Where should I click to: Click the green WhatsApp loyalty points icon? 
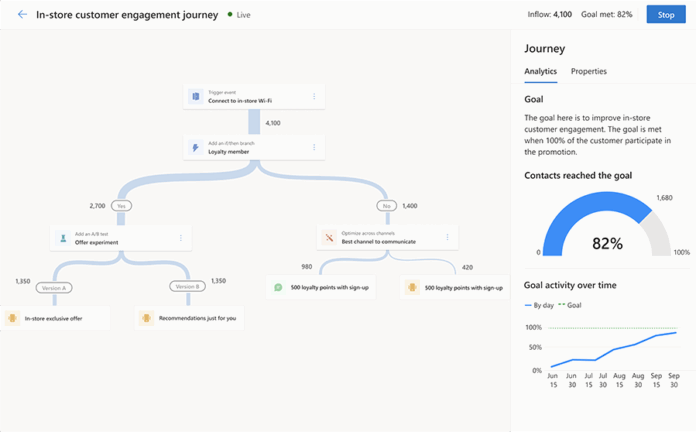(279, 287)
